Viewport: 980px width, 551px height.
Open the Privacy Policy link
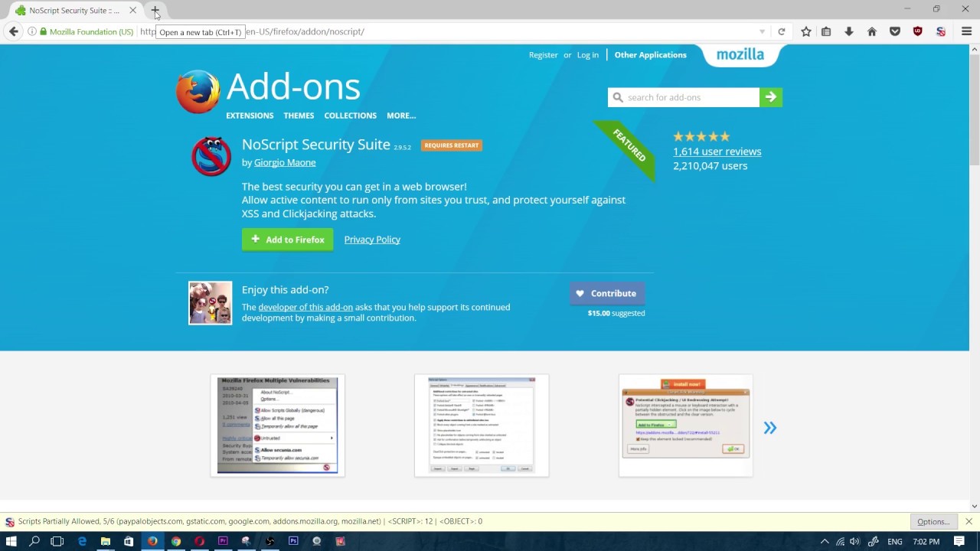372,240
